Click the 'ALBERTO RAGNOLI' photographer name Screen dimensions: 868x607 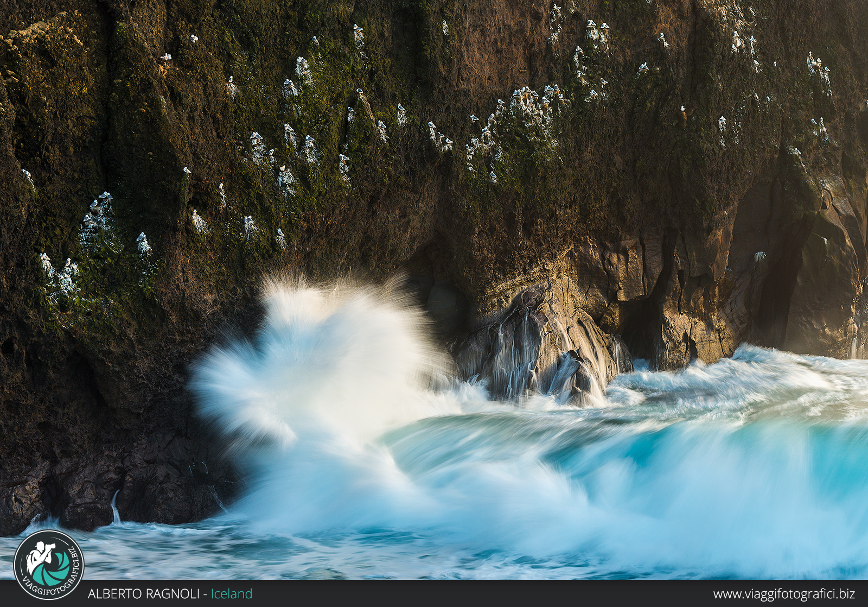coord(144,594)
